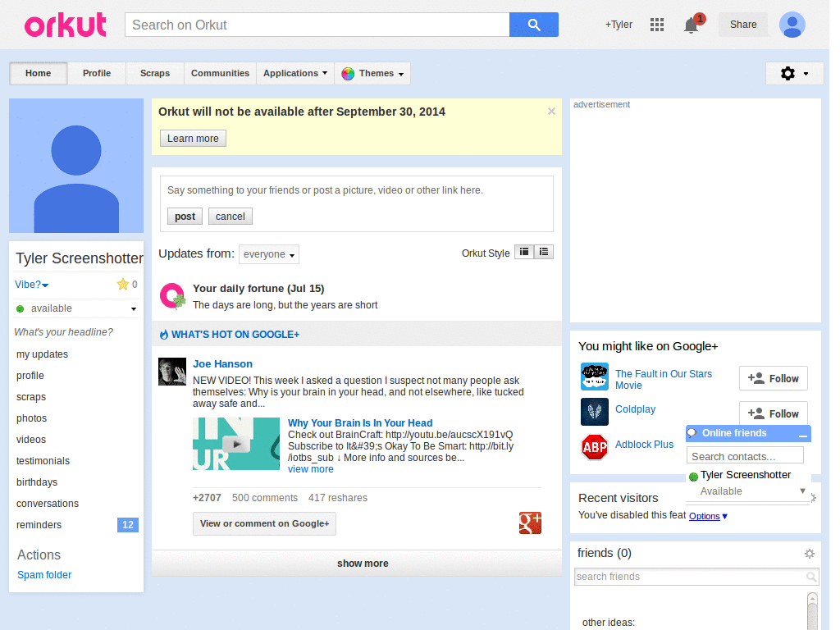Open the Communities tab
Image resolution: width=840 pixels, height=630 pixels.
[220, 73]
